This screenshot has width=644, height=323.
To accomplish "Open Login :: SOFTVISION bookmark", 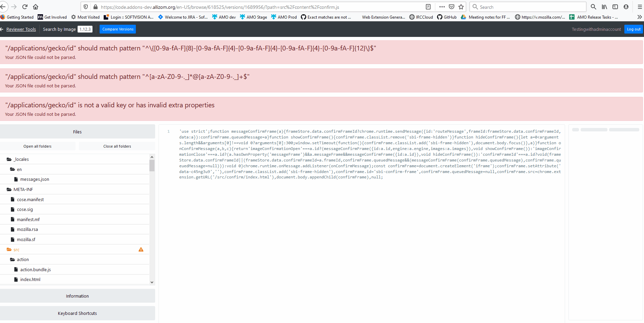I will (128, 17).
